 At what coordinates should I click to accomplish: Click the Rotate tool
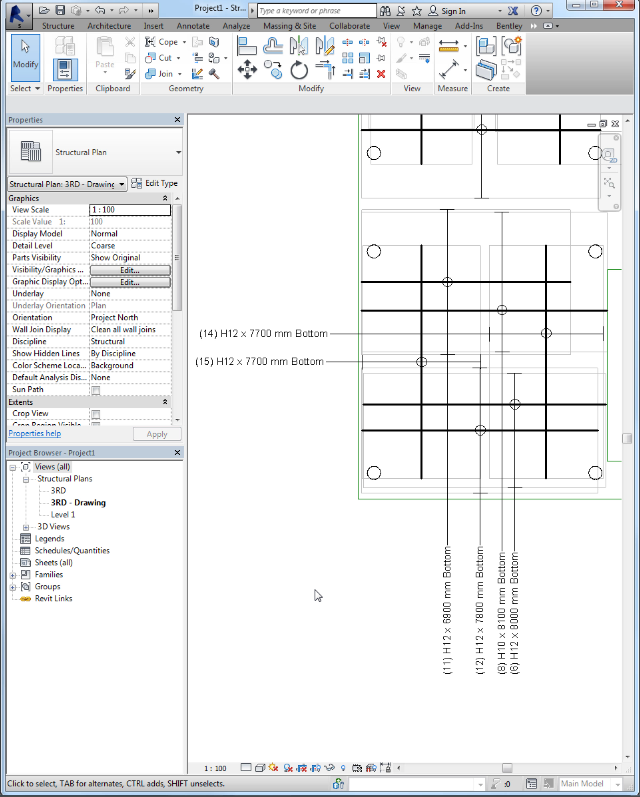(299, 70)
